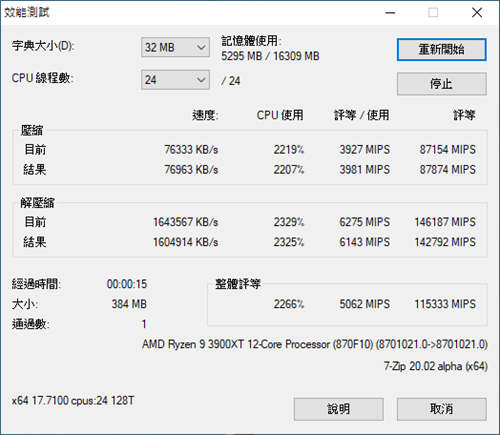The height and width of the screenshot is (435, 500).
Task: Click overall rating 115333 MIPS
Action: [x=445, y=304]
